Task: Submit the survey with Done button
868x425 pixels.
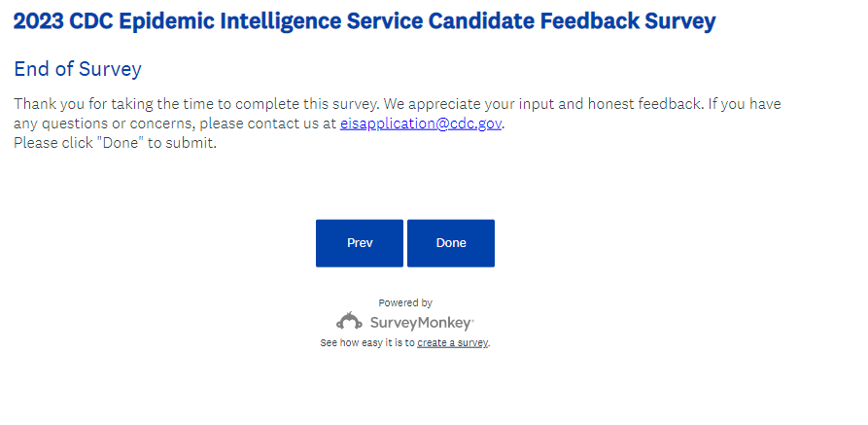Action: [x=451, y=243]
